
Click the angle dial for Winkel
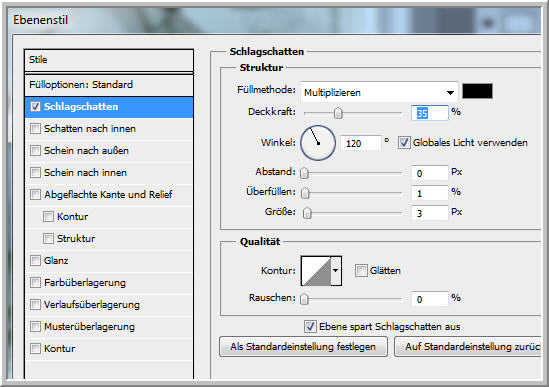[318, 143]
